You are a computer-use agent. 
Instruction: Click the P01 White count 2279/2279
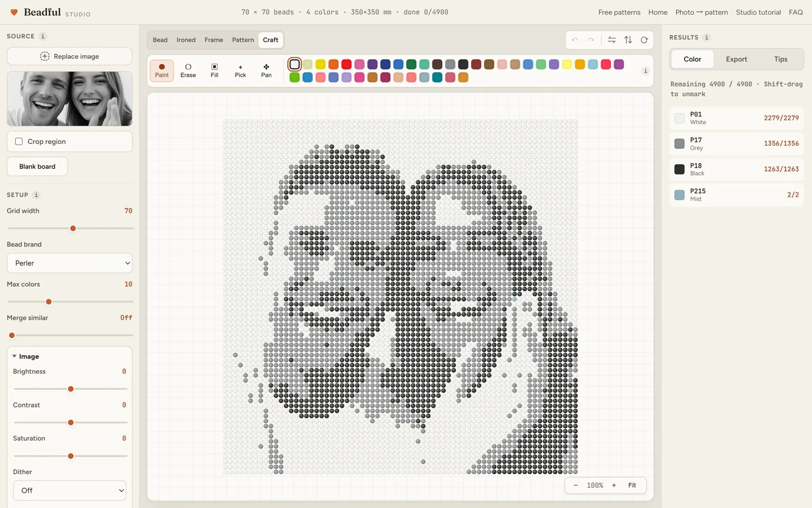[x=781, y=118]
